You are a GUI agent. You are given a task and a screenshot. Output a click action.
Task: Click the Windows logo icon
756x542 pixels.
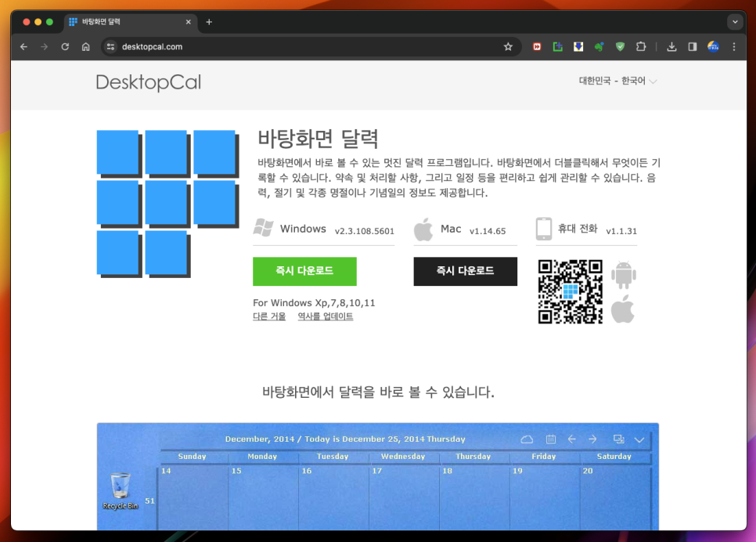point(263,228)
